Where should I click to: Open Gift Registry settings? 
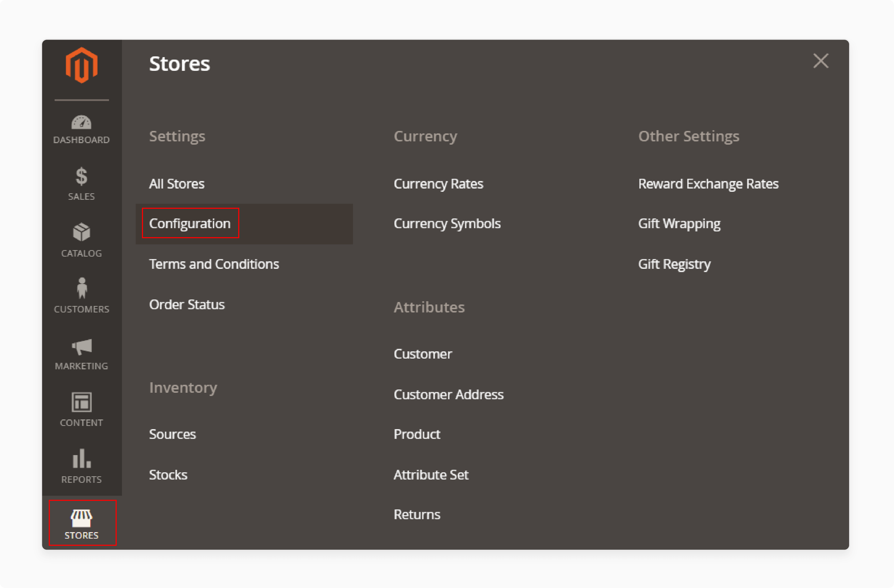tap(674, 264)
